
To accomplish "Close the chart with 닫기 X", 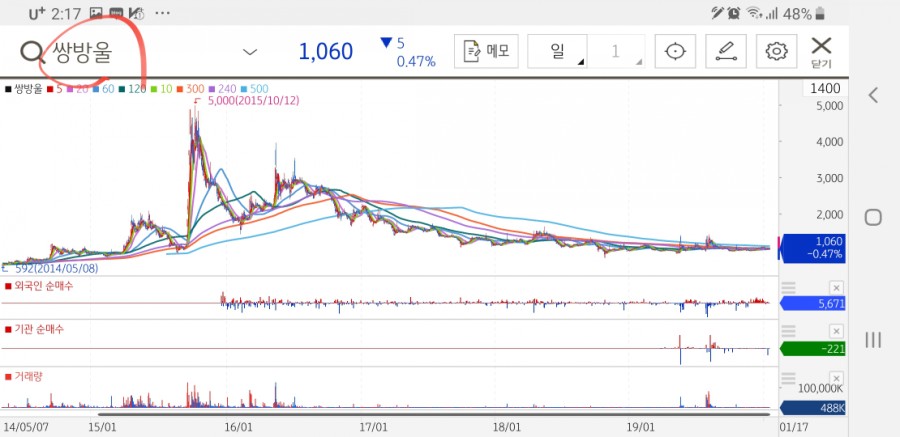I will [821, 52].
